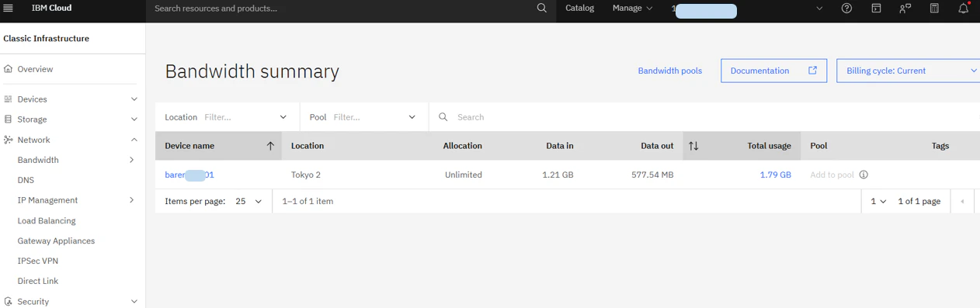The width and height of the screenshot is (980, 308).
Task: Open the Items per page dropdown
Action: (x=248, y=202)
